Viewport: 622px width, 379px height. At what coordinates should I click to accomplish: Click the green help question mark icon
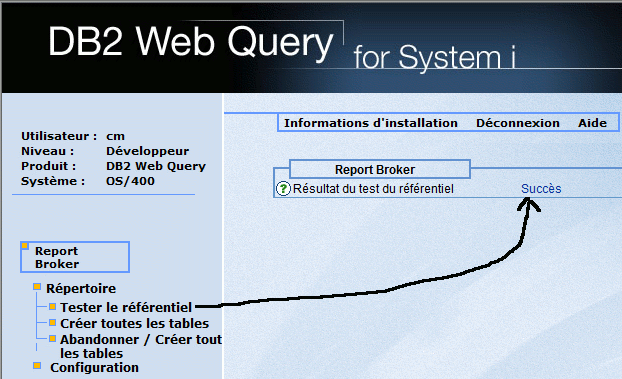coord(283,189)
